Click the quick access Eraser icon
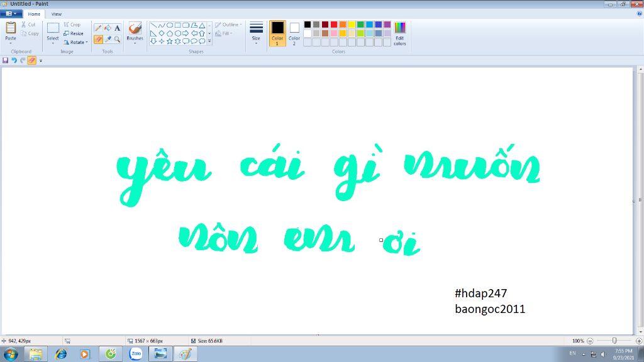 [31, 60]
